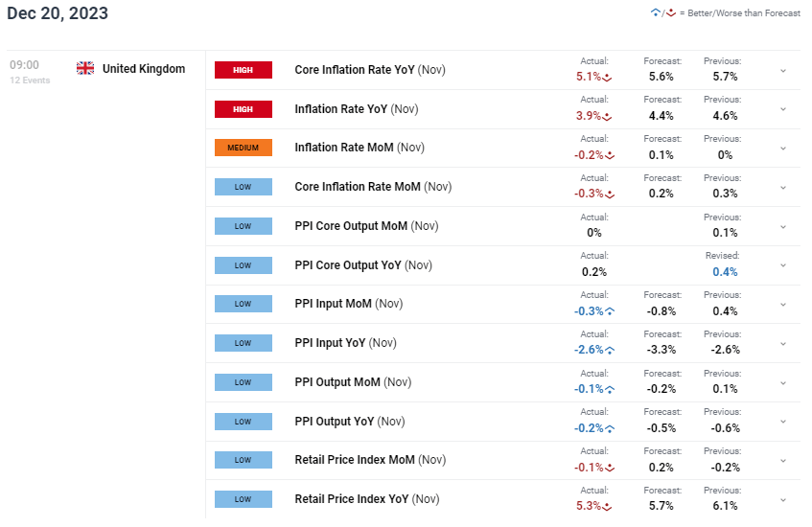Image resolution: width=812 pixels, height=527 pixels.
Task: Open Core Inflation Rate YoY (Nov) event
Action: point(370,70)
